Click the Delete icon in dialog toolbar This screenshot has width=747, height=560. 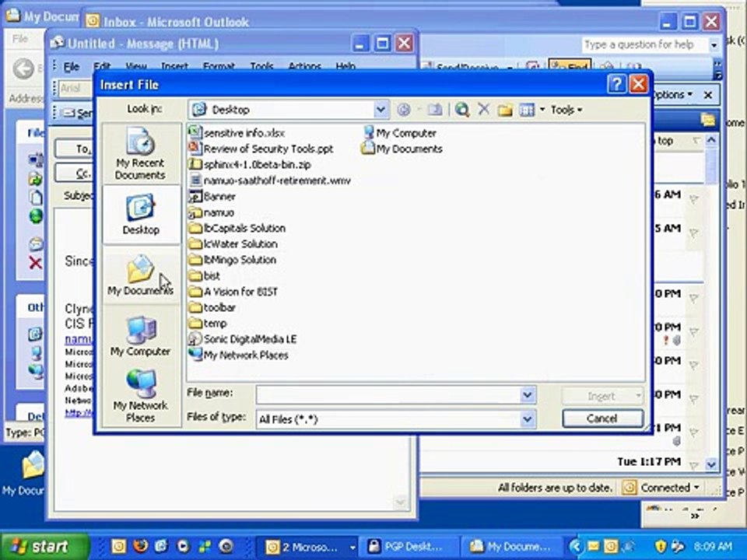pyautogui.click(x=483, y=110)
